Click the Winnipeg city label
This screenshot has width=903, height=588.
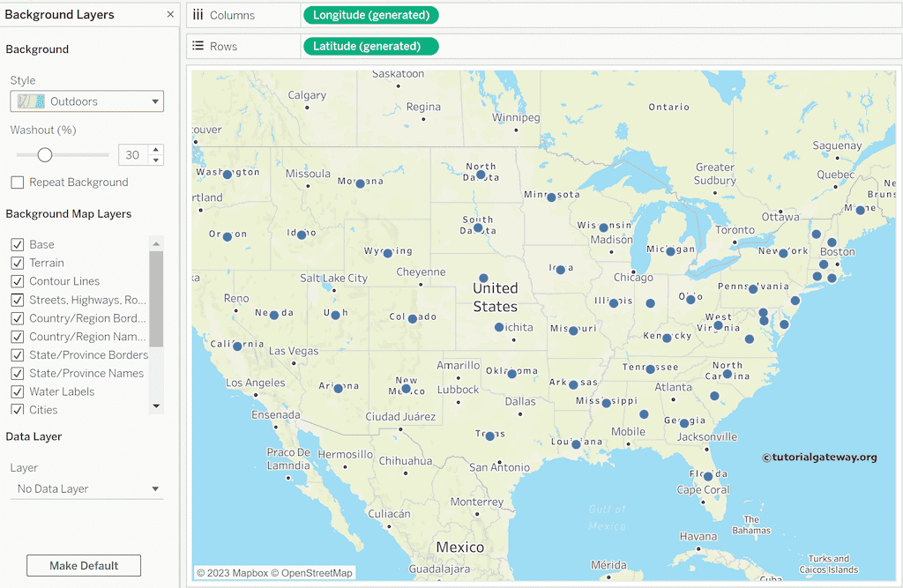tap(516, 117)
